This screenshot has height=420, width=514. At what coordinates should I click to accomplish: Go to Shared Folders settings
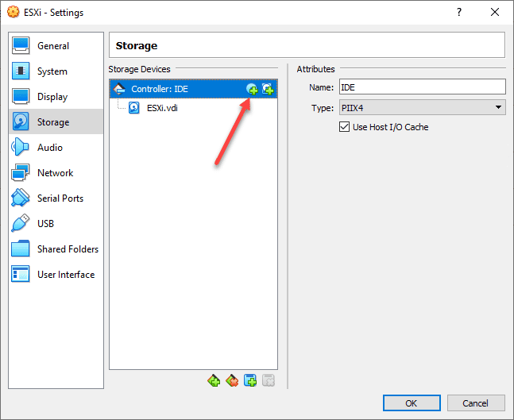[x=56, y=249]
